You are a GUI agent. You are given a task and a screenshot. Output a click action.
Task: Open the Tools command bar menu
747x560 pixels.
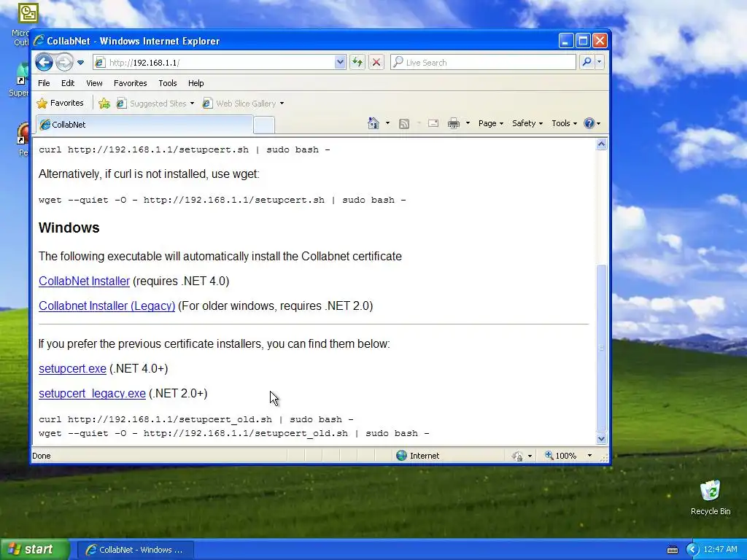(564, 123)
